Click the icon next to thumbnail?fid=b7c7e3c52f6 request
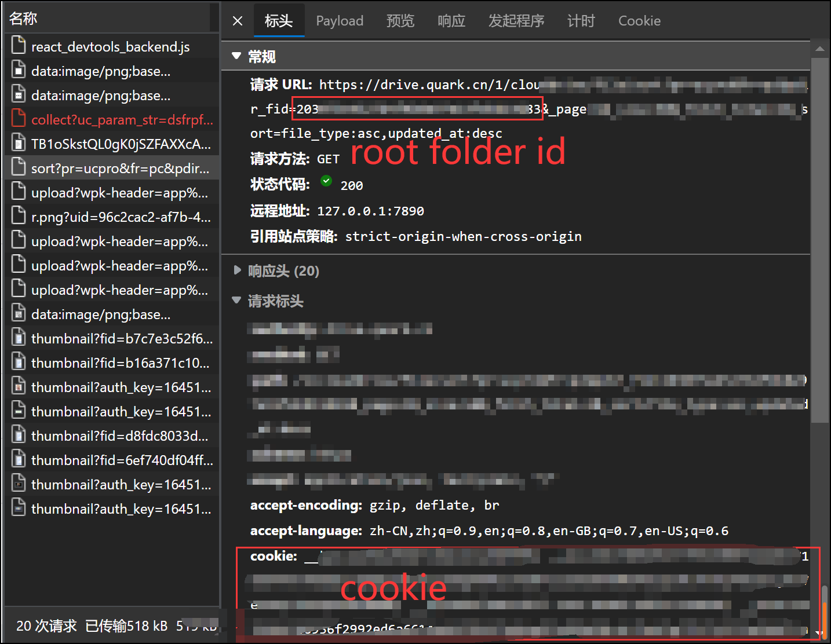The image size is (831, 644). (18, 338)
